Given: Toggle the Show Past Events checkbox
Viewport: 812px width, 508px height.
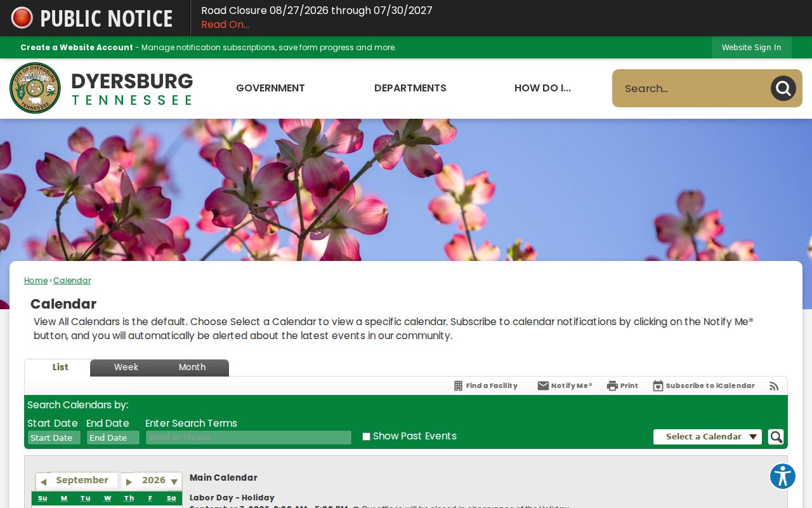Looking at the screenshot, I should point(366,436).
